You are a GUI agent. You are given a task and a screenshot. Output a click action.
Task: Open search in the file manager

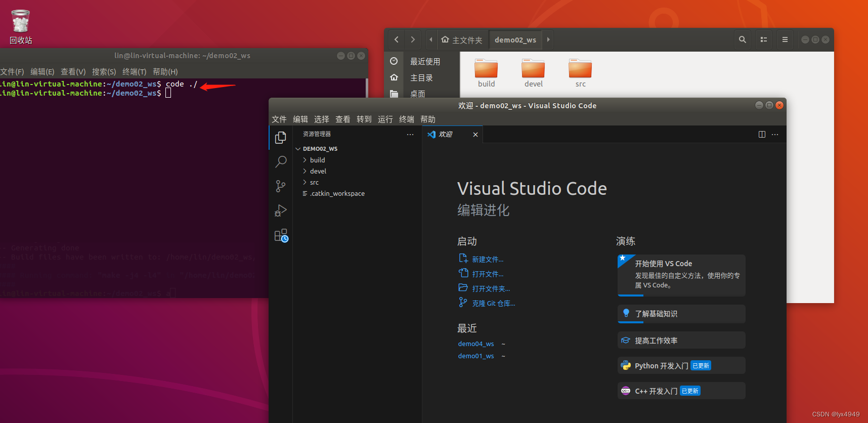tap(742, 39)
